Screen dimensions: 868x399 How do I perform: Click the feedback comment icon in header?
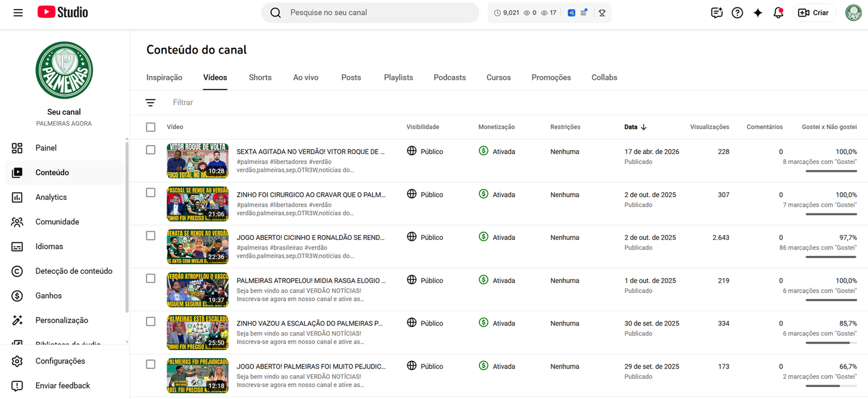tap(716, 12)
